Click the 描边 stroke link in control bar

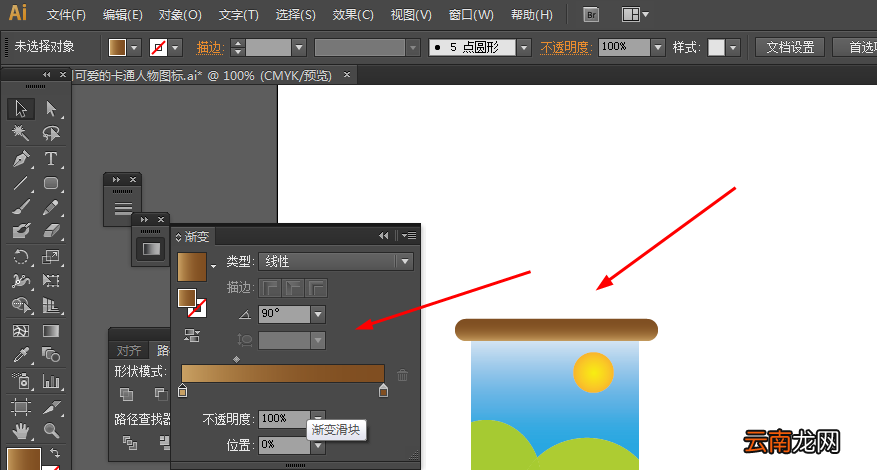click(210, 48)
